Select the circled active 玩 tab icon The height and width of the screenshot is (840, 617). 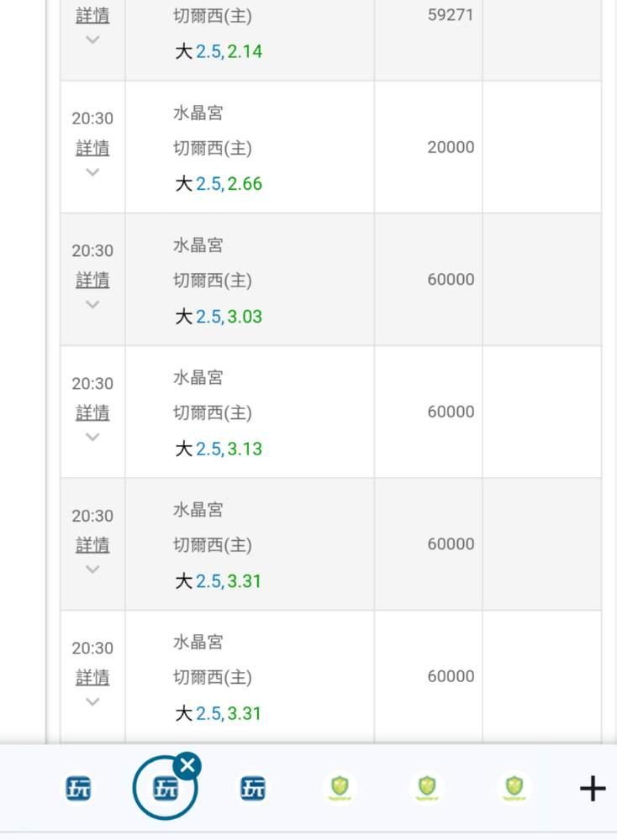[163, 790]
